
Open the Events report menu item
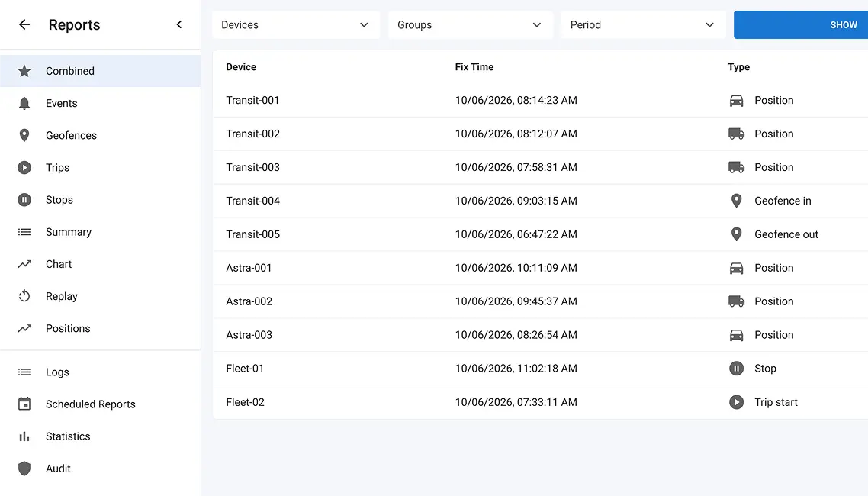click(100, 104)
